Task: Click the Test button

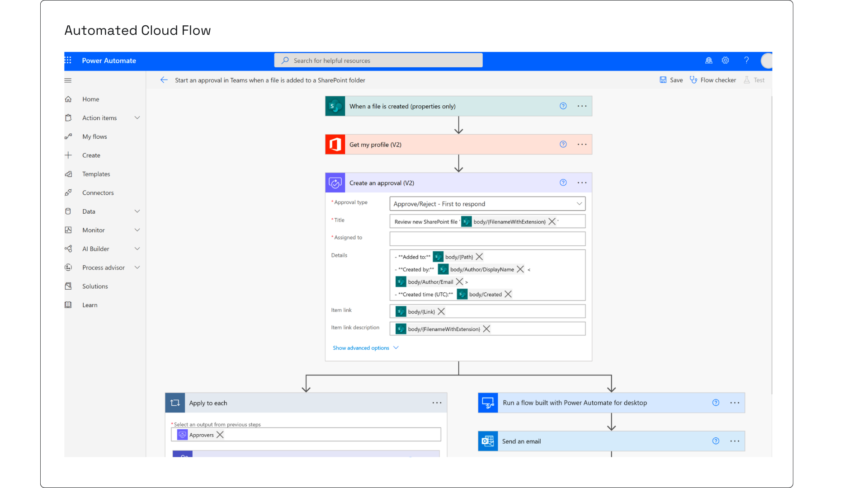Action: tap(754, 80)
